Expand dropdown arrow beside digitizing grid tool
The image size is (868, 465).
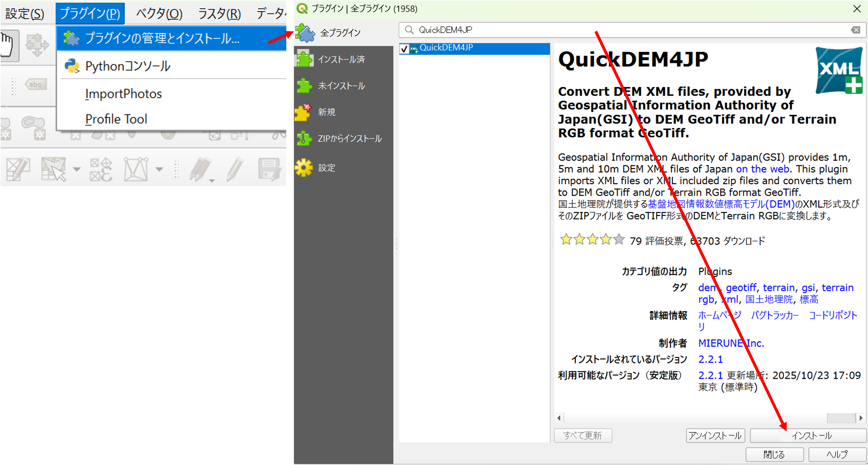coord(77,169)
